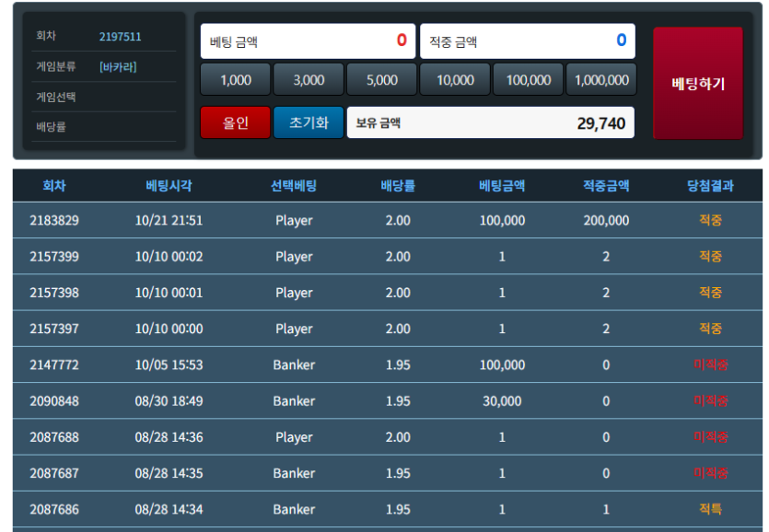Reset the bet with 초기화
Viewport: 769px width, 532px height.
[309, 122]
